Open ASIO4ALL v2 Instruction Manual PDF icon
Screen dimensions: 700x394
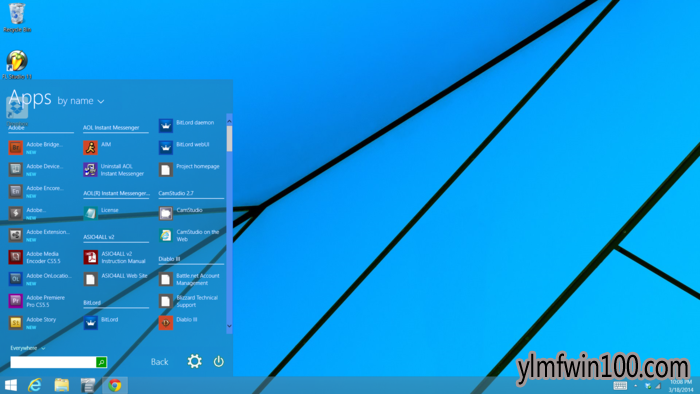point(91,257)
